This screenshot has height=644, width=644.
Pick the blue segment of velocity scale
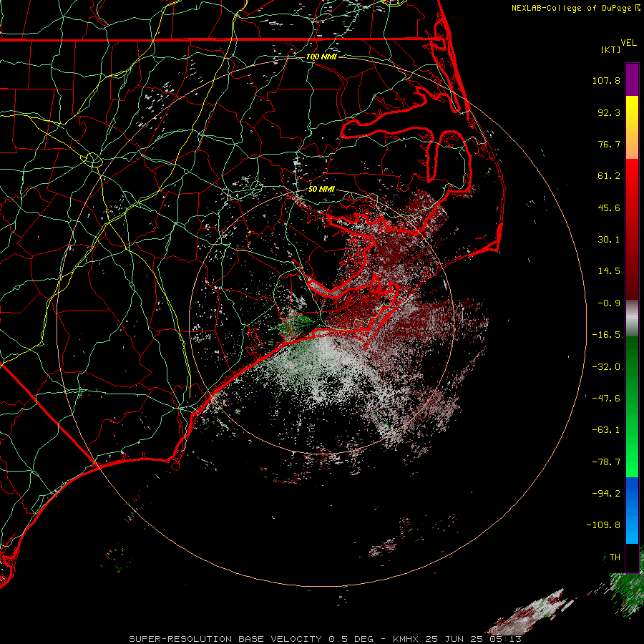pyautogui.click(x=632, y=510)
